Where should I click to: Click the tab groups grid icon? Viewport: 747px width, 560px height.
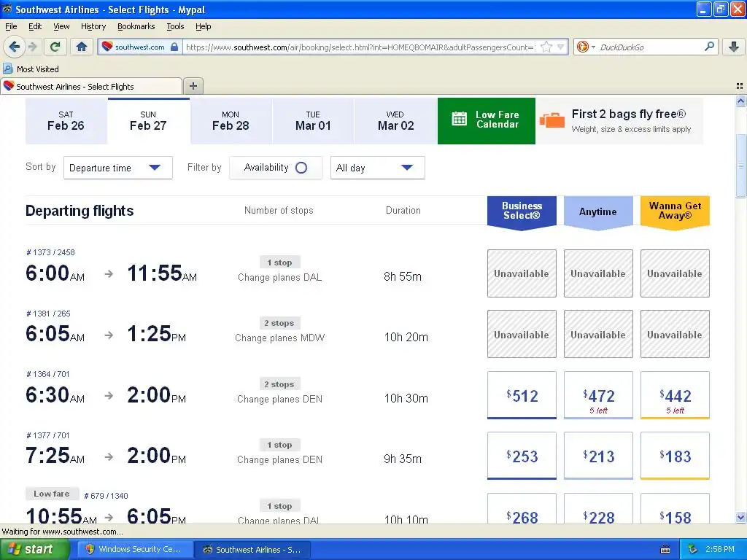740,86
